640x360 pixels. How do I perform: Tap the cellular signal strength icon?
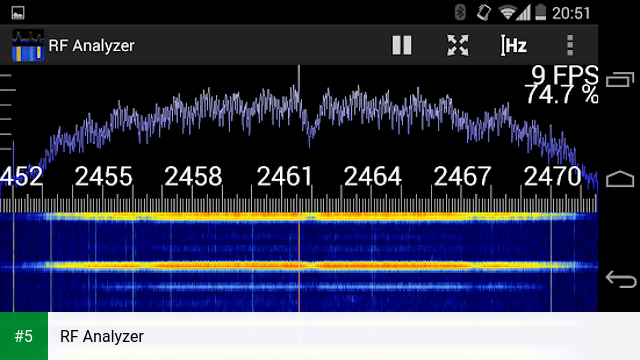click(x=524, y=13)
